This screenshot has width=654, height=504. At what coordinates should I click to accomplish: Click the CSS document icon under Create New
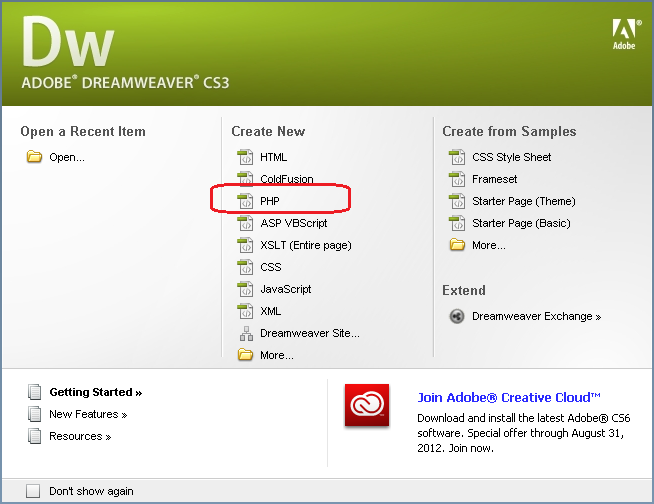[245, 267]
